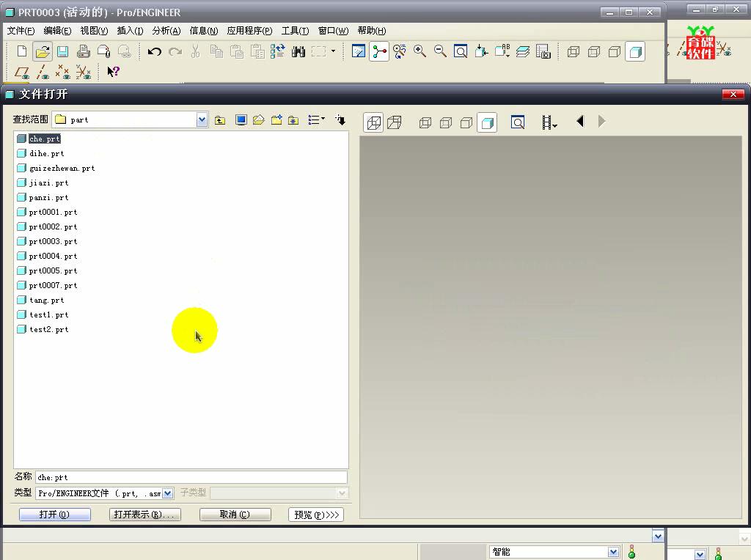Click the new folder icon in dialog
Screen dimensions: 751x560
click(x=276, y=120)
